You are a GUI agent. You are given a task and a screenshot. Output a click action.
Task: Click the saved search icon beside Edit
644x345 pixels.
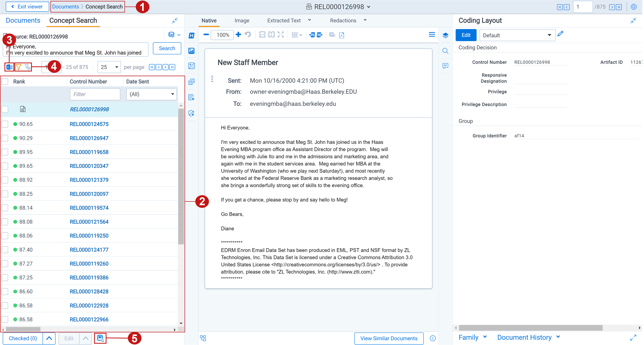point(100,338)
